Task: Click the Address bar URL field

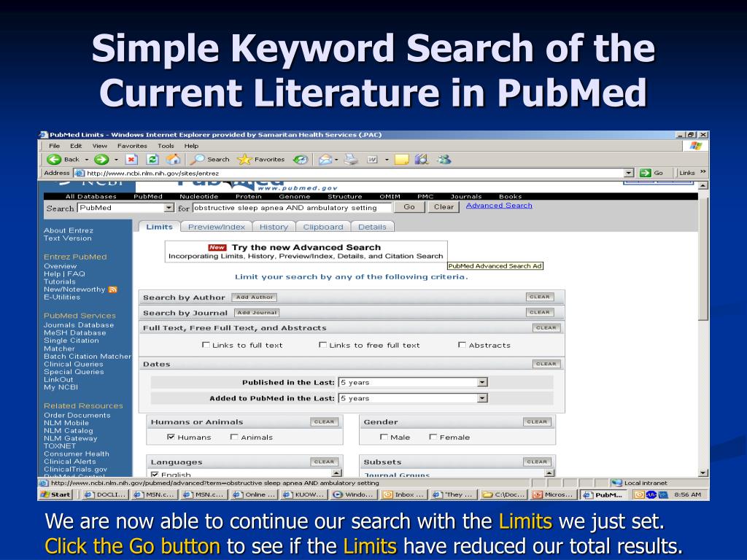Action: tap(354, 173)
